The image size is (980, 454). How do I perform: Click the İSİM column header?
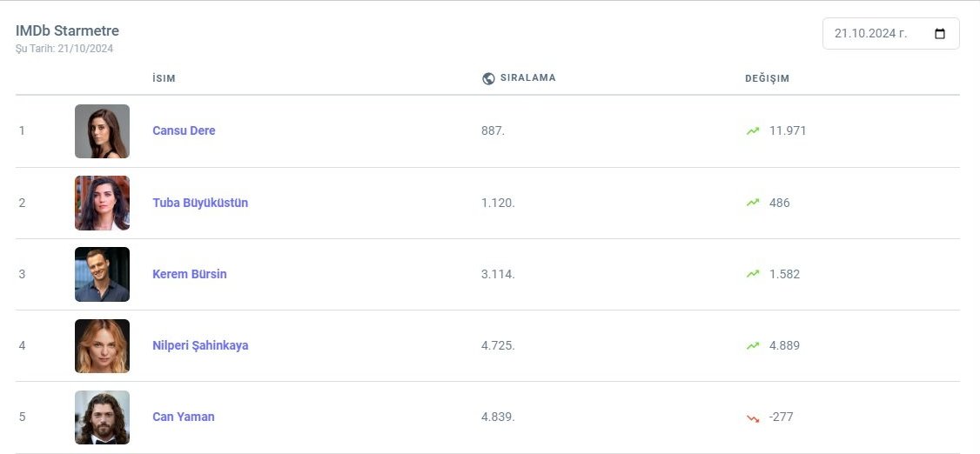tap(164, 78)
